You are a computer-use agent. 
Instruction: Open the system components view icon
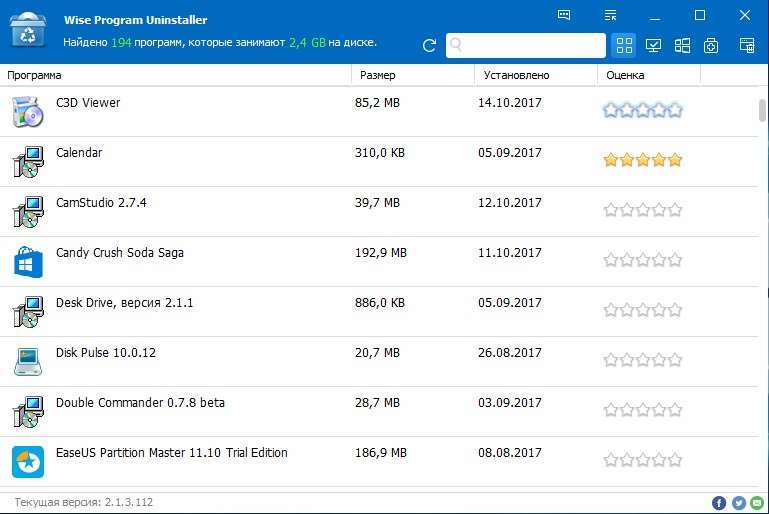pos(711,46)
